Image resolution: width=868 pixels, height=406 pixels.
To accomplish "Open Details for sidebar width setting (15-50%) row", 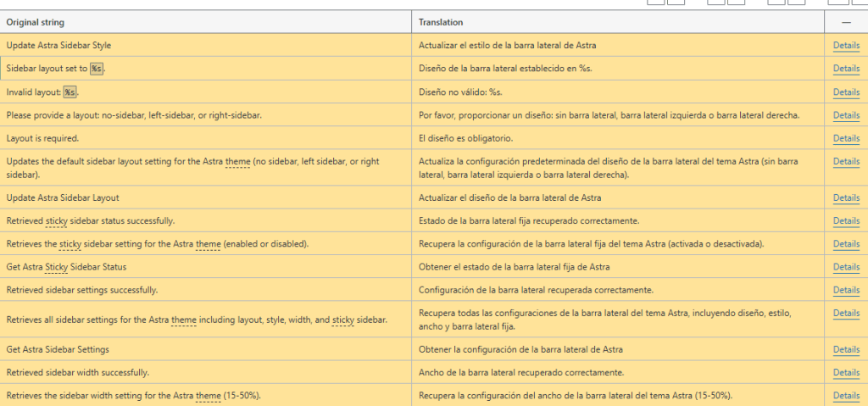I will pyautogui.click(x=845, y=396).
